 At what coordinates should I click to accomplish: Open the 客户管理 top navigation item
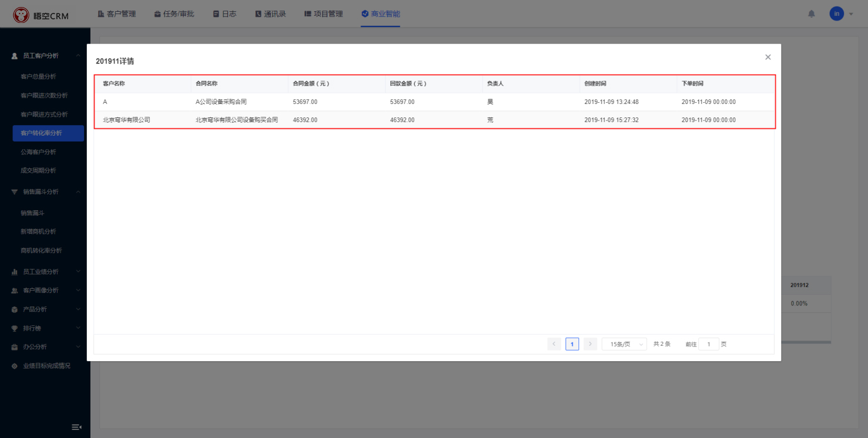pos(116,14)
